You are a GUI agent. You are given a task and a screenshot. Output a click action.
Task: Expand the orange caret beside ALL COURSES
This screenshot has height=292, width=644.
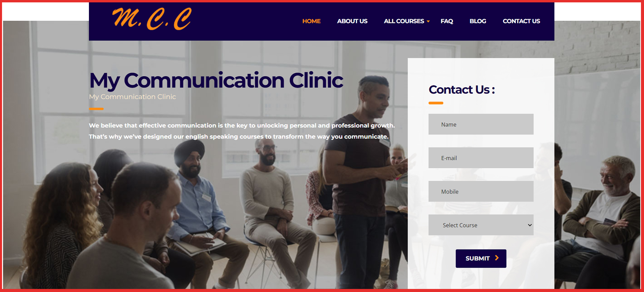(428, 21)
